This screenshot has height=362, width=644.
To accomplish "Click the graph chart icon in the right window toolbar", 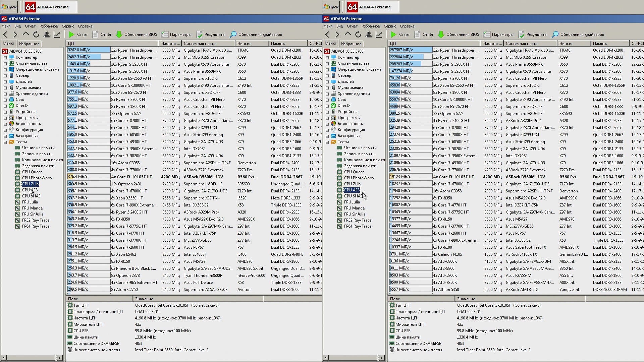I will click(379, 35).
